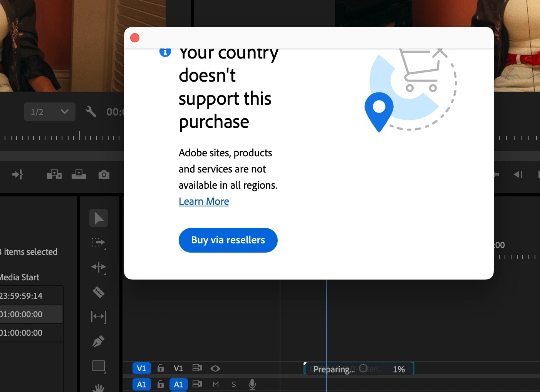The width and height of the screenshot is (540, 392).
Task: Toggle V1 source patching button
Action: [x=141, y=369]
